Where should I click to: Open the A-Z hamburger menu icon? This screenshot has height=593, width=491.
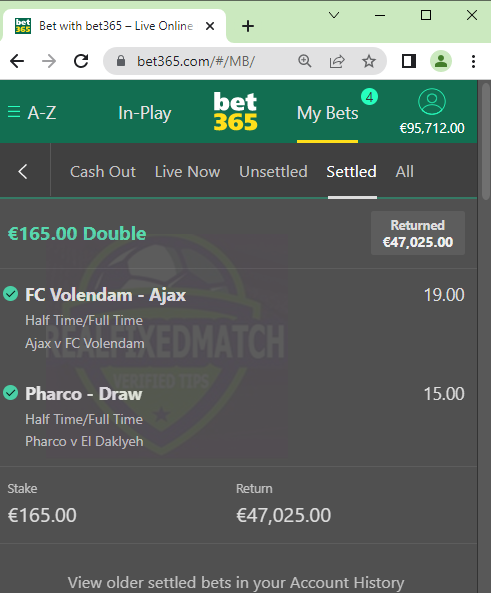[x=14, y=112]
